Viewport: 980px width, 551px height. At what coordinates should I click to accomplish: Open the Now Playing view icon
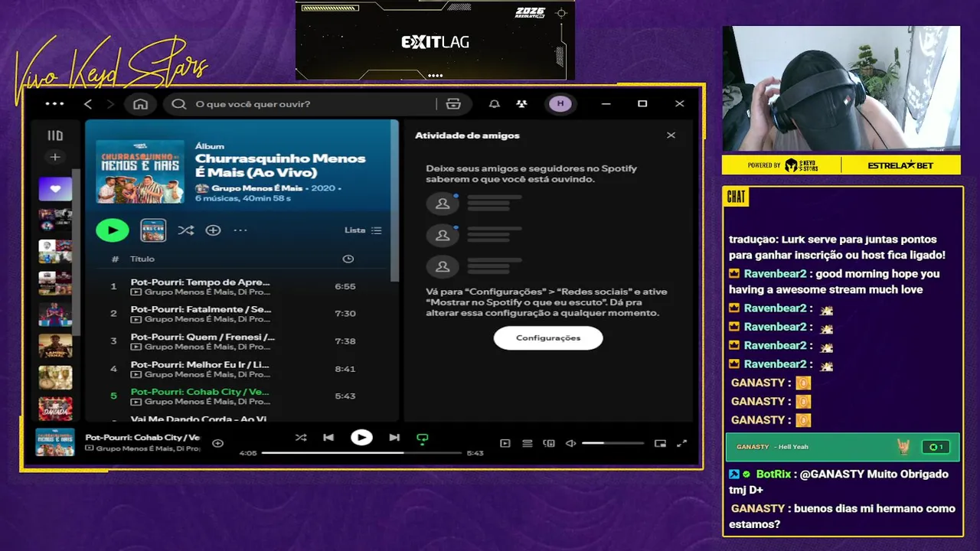tap(505, 443)
